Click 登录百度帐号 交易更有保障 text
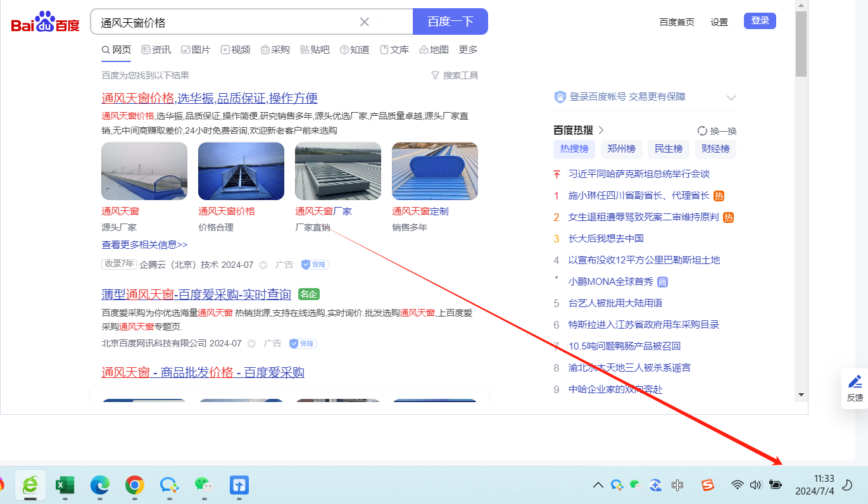This screenshot has width=868, height=504. point(627,97)
